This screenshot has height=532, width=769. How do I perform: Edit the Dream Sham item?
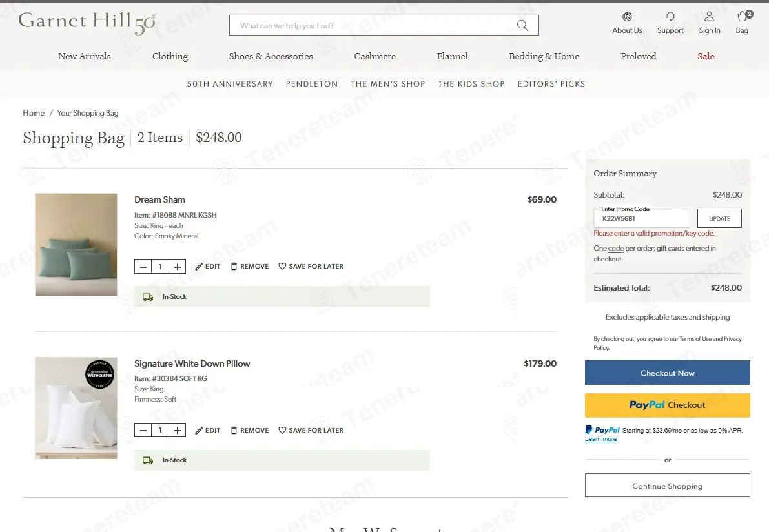pos(207,266)
